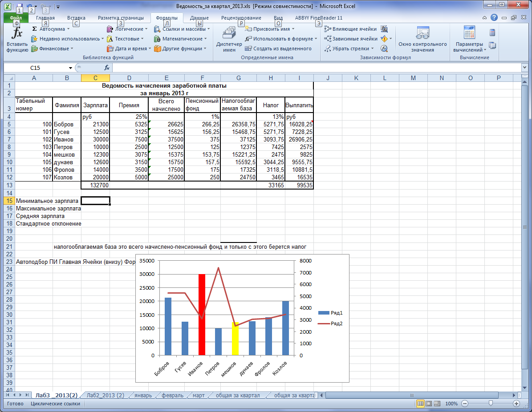Click the yellow мешков bar in the chart
Viewport: 532px width, 412px height.
pyautogui.click(x=235, y=339)
